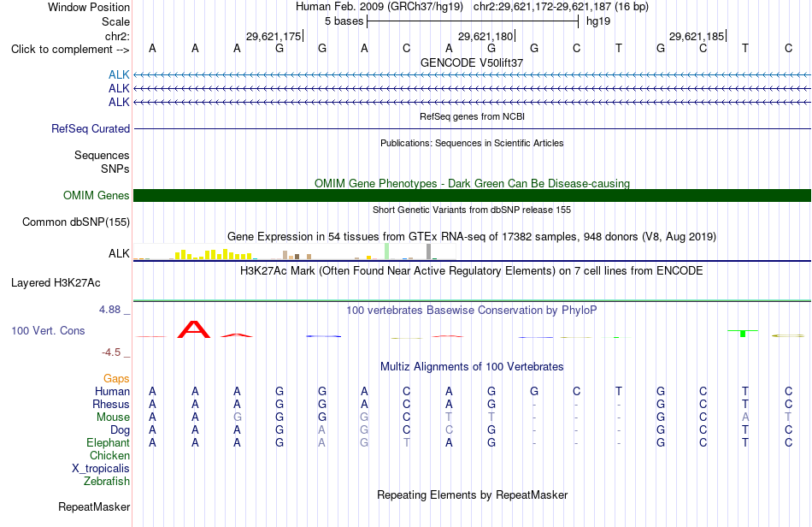Click the Scale row label

[116, 21]
